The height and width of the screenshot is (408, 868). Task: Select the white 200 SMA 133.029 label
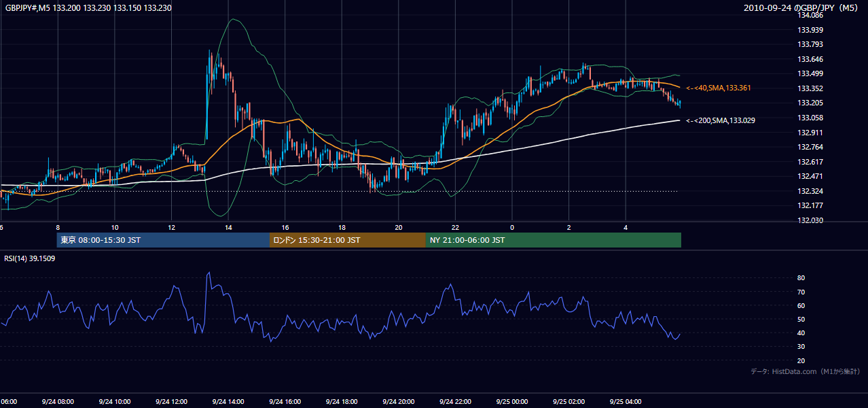coord(720,120)
